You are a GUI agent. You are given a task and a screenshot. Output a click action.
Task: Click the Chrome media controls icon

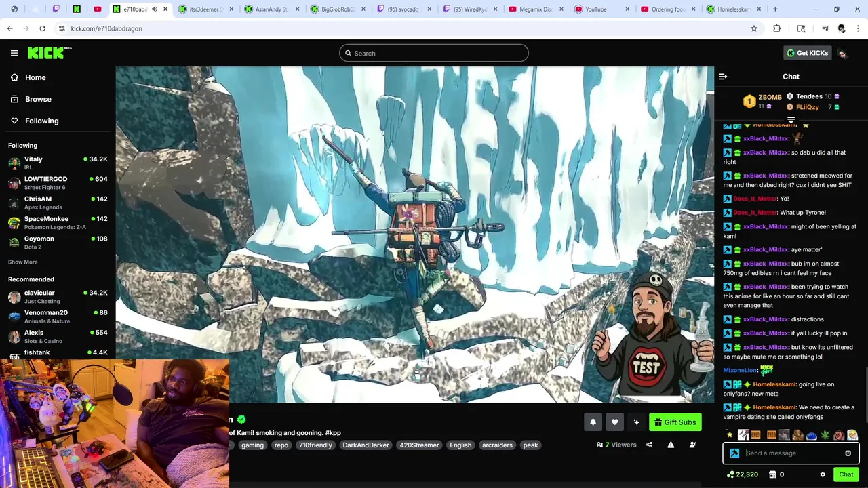click(825, 28)
